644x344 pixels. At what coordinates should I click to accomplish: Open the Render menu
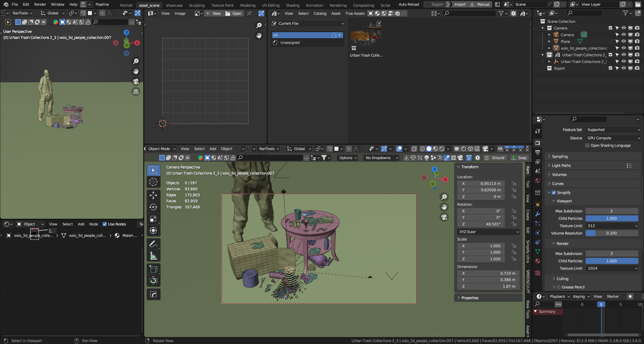[x=40, y=4]
